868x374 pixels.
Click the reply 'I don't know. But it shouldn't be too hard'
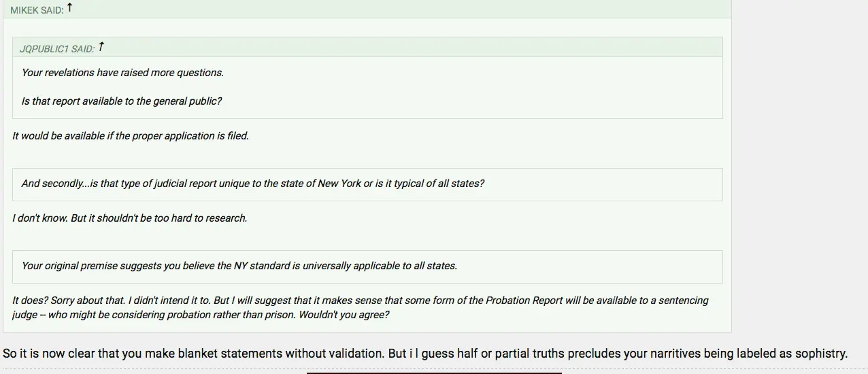pos(129,219)
